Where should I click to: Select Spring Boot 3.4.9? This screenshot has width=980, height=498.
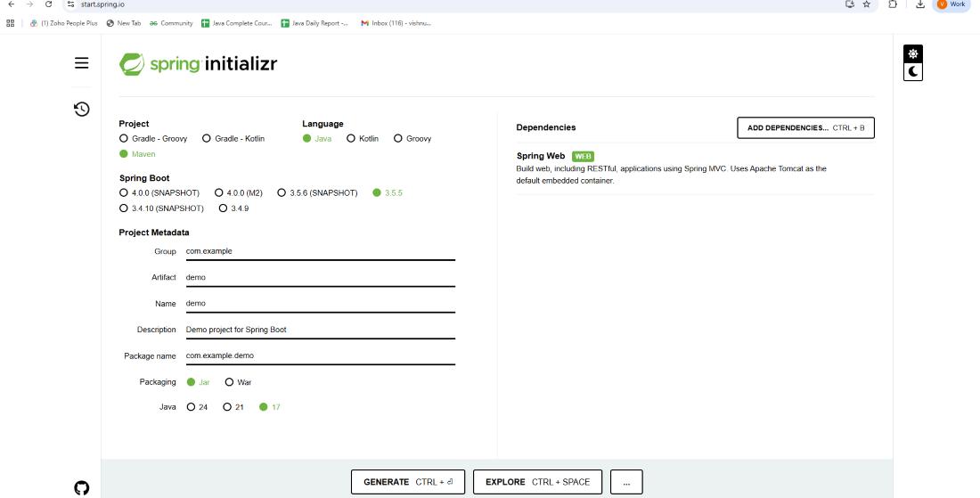pyautogui.click(x=233, y=208)
